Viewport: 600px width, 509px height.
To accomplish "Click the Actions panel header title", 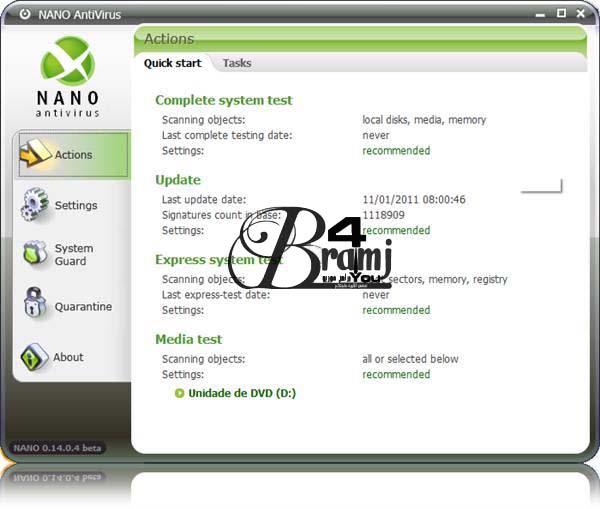I will (x=169, y=39).
